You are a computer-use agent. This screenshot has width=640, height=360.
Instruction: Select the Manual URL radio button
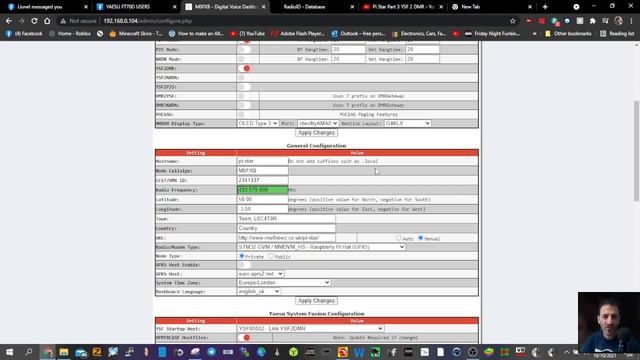[x=420, y=238]
